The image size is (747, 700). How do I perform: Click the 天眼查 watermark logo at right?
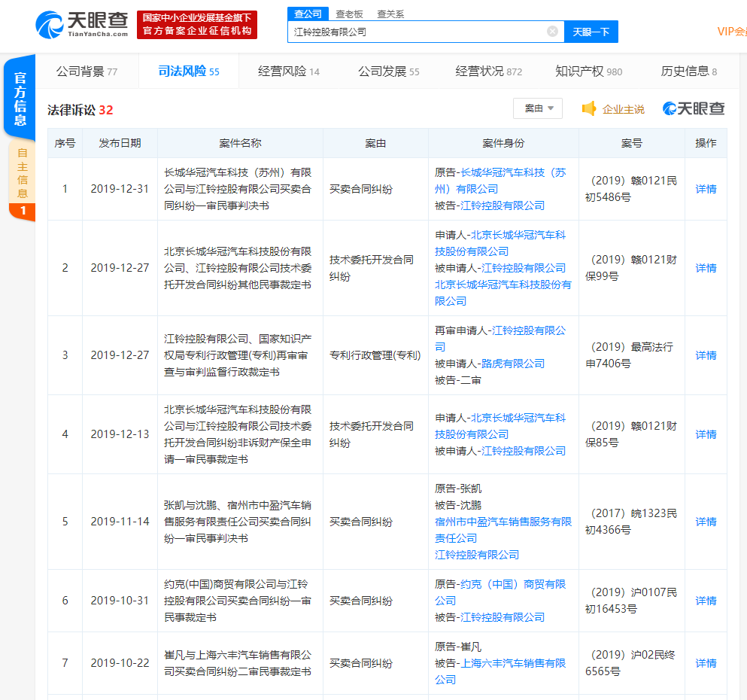pyautogui.click(x=694, y=108)
